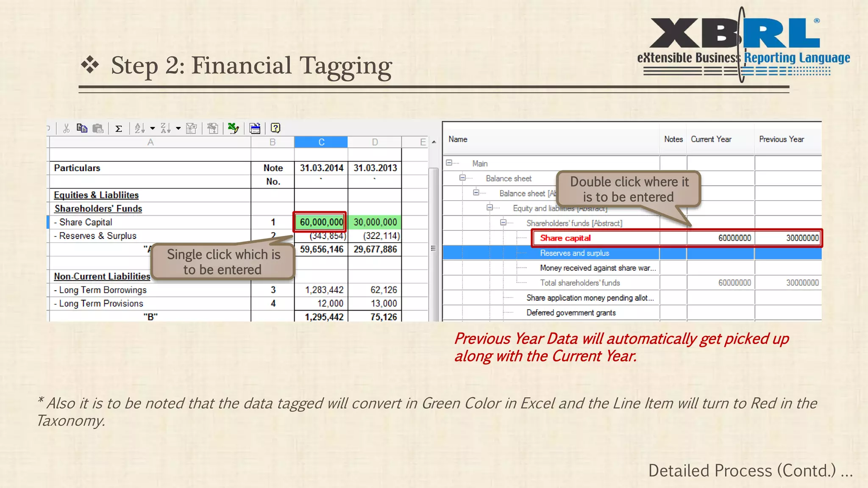Click the 'Notes' column header
The width and height of the screenshot is (868, 488).
tap(673, 139)
